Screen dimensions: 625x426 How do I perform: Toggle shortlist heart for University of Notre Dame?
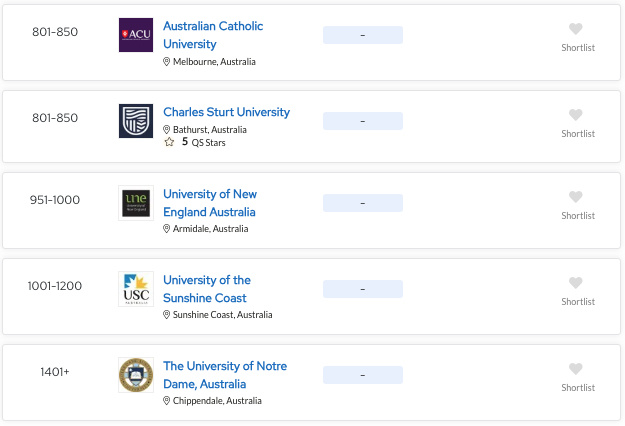576,370
